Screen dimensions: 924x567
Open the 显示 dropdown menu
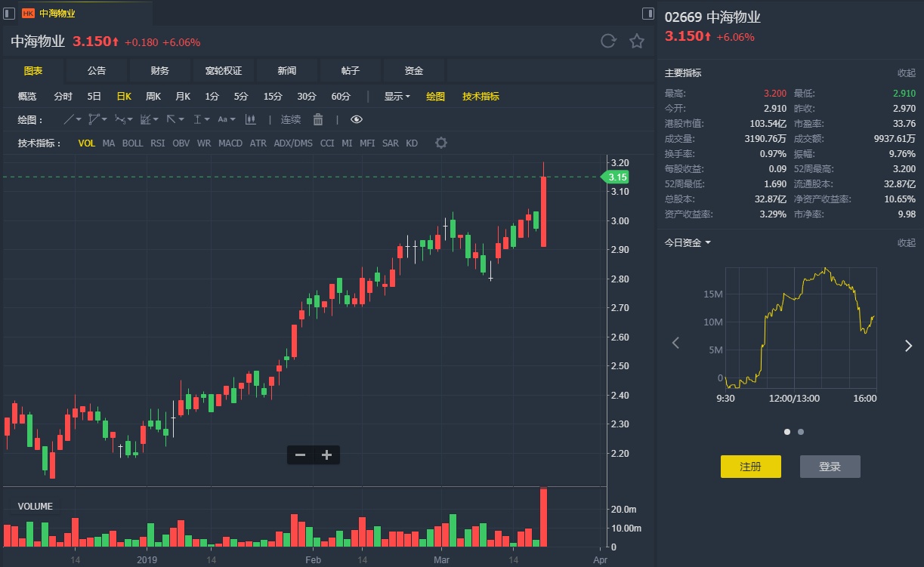point(397,97)
